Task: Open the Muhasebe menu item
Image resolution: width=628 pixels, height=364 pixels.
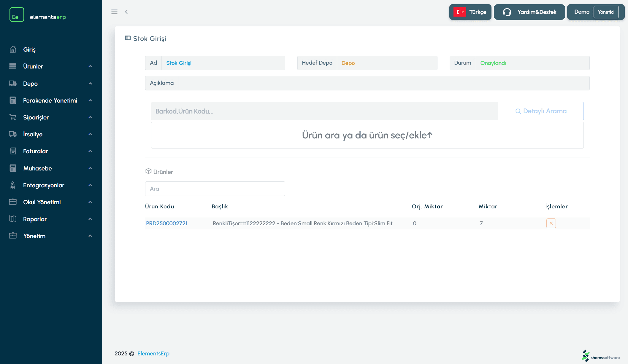Action: click(37, 168)
